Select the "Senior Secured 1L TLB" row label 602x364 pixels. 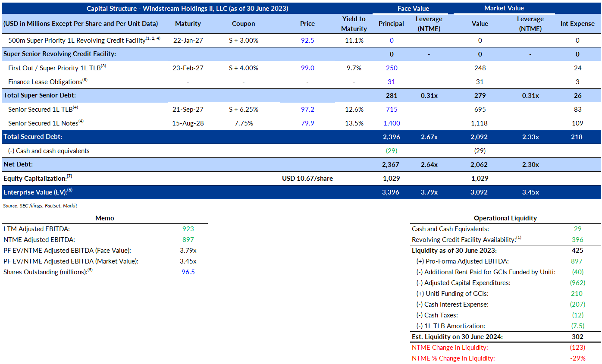pos(43,109)
